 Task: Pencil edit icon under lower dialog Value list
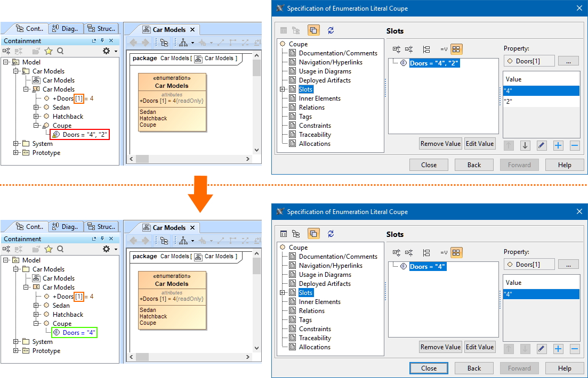(542, 349)
